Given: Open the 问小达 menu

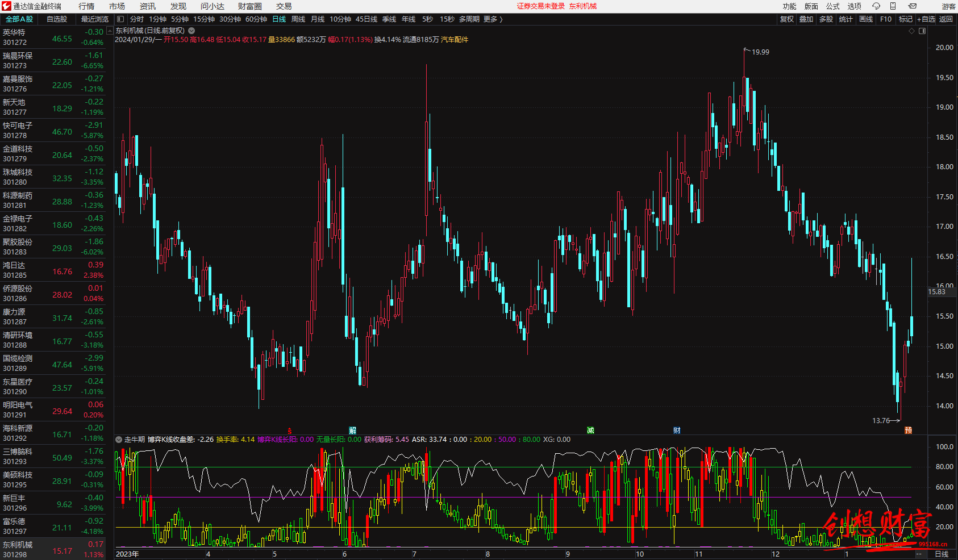Looking at the screenshot, I should [x=213, y=6].
